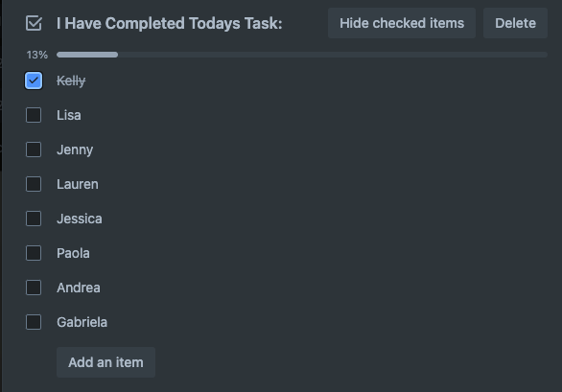Click the 13% progress percentage label

[x=36, y=55]
